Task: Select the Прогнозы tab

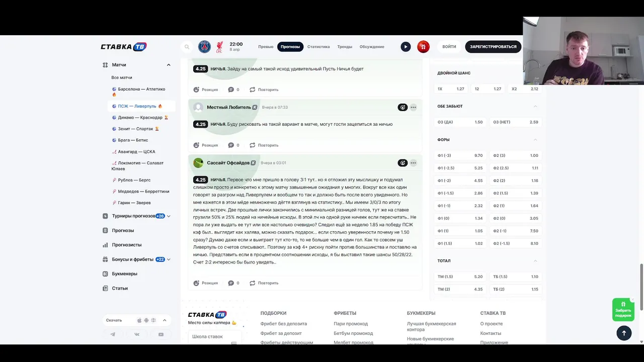Action: (x=290, y=47)
